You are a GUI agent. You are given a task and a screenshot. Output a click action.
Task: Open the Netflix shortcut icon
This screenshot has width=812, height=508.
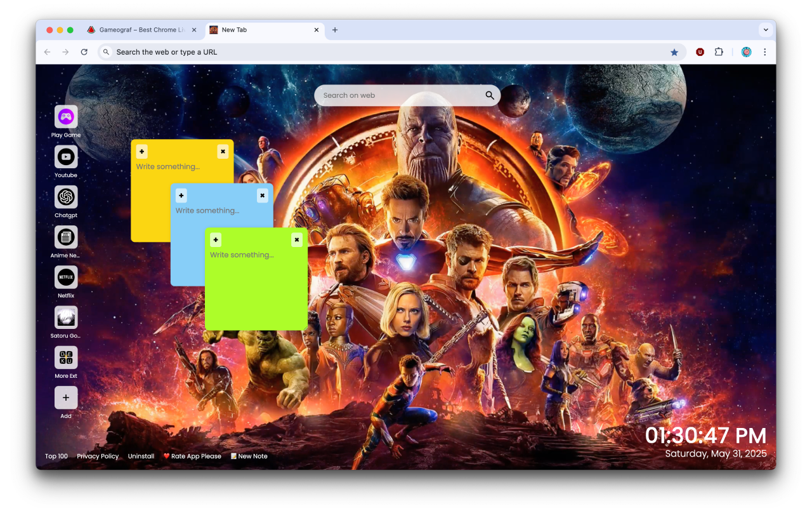pyautogui.click(x=66, y=277)
